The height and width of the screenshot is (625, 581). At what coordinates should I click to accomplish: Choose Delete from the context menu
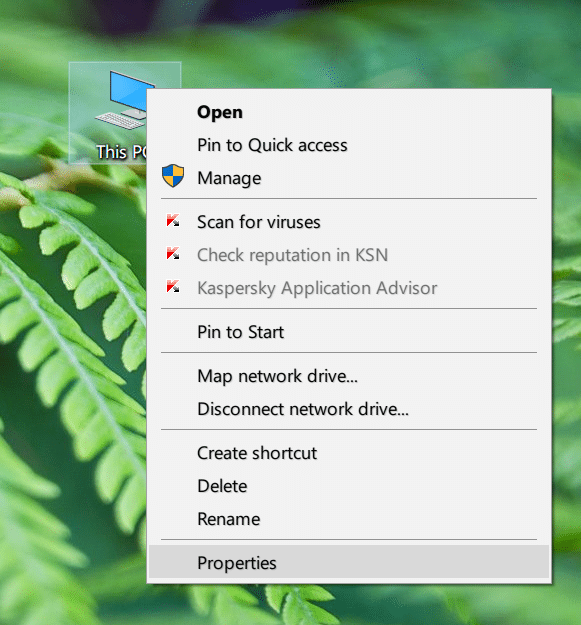pyautogui.click(x=349, y=486)
